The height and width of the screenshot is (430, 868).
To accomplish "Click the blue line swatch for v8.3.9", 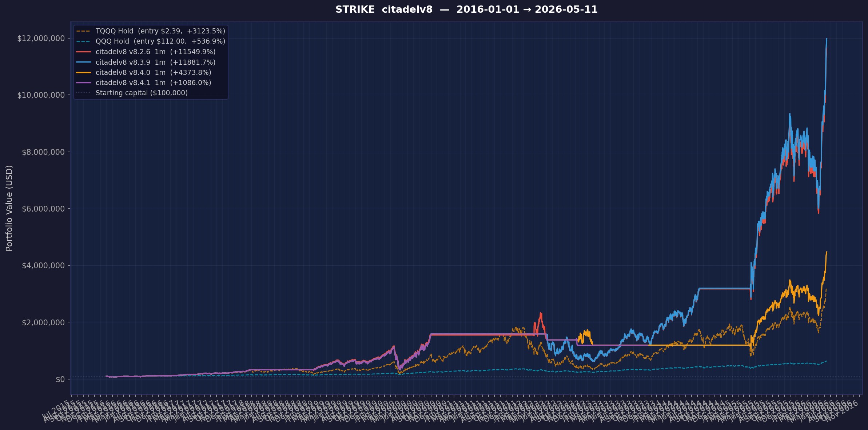I will coord(83,62).
